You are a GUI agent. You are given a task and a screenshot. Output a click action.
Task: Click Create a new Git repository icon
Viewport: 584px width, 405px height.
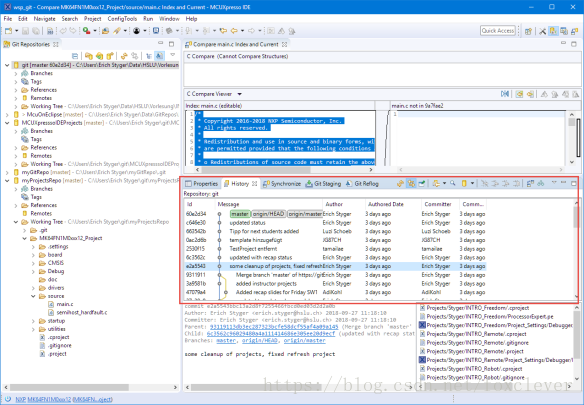coord(110,56)
